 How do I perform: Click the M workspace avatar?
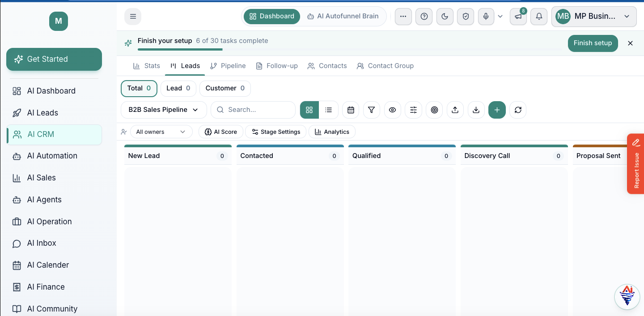(59, 21)
